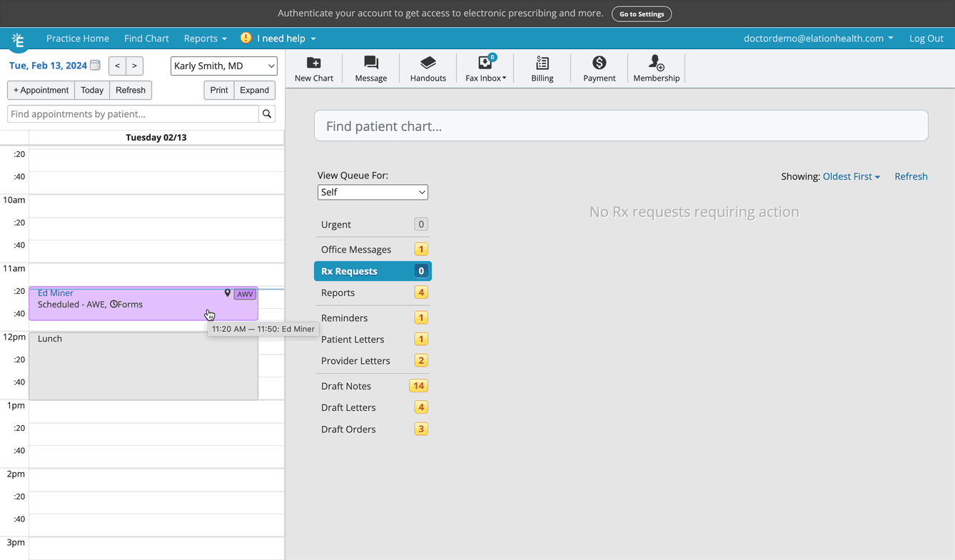Image resolution: width=955 pixels, height=560 pixels.
Task: Go to Practice Home
Action: pyautogui.click(x=77, y=39)
